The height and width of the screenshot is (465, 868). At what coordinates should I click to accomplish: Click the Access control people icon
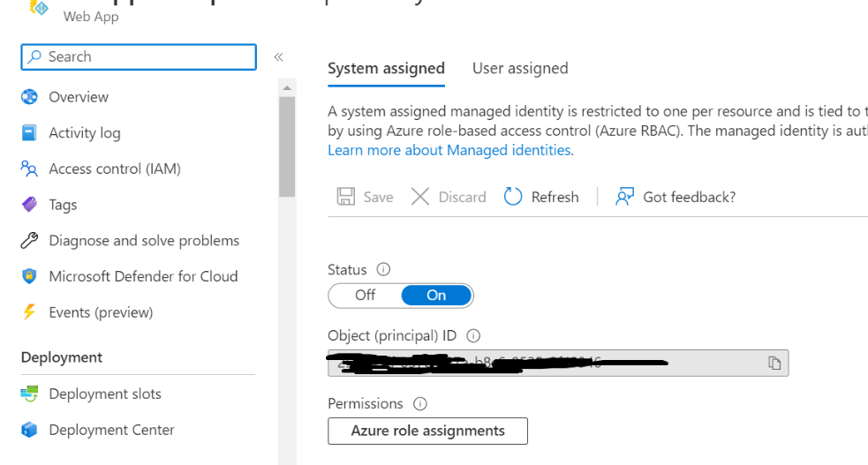[29, 169]
